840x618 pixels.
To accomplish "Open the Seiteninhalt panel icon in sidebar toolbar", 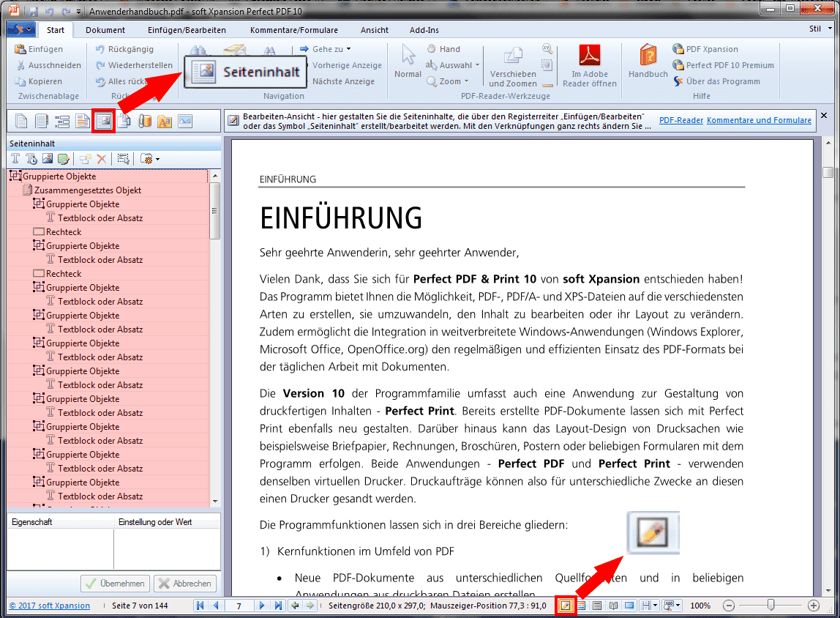I will click(104, 121).
